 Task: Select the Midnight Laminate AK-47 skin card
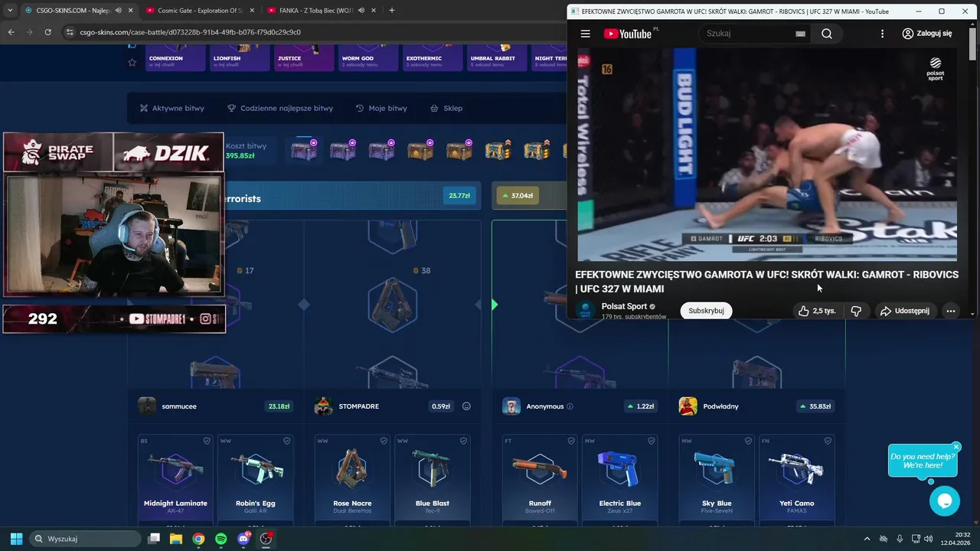pyautogui.click(x=175, y=480)
